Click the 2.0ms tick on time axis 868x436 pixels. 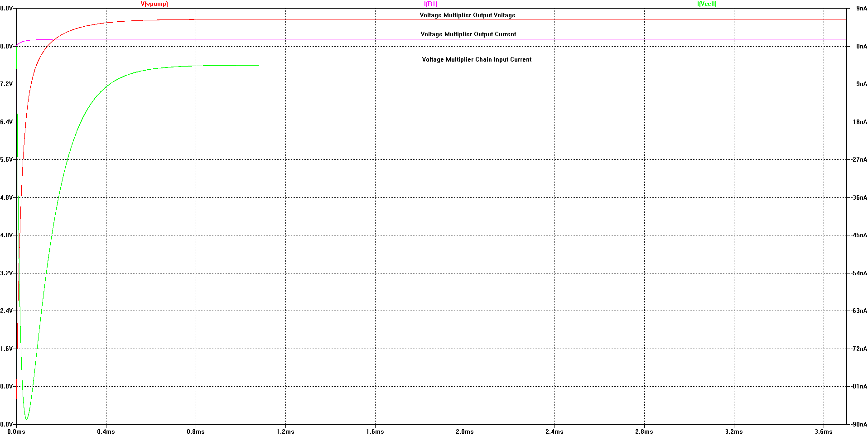click(x=464, y=432)
